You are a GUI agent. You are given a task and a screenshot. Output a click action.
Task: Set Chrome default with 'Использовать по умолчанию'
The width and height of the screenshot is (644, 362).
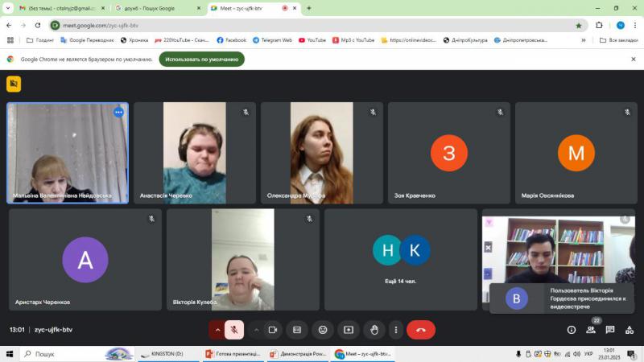click(202, 59)
